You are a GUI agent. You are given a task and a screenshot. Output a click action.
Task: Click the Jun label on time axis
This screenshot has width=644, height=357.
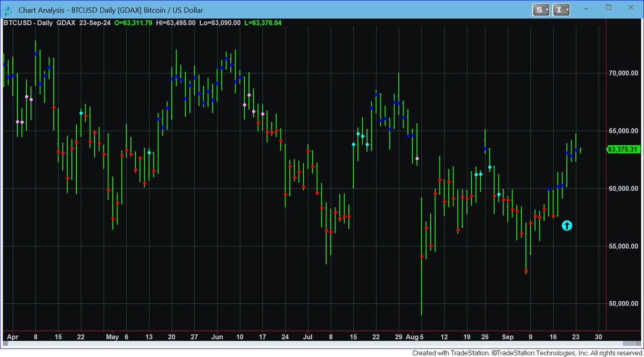coord(217,337)
